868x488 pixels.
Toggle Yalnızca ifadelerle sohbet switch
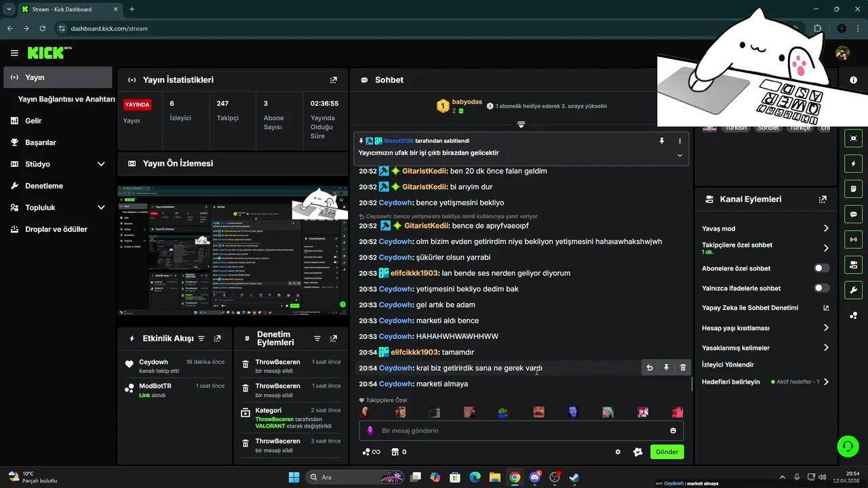click(821, 288)
